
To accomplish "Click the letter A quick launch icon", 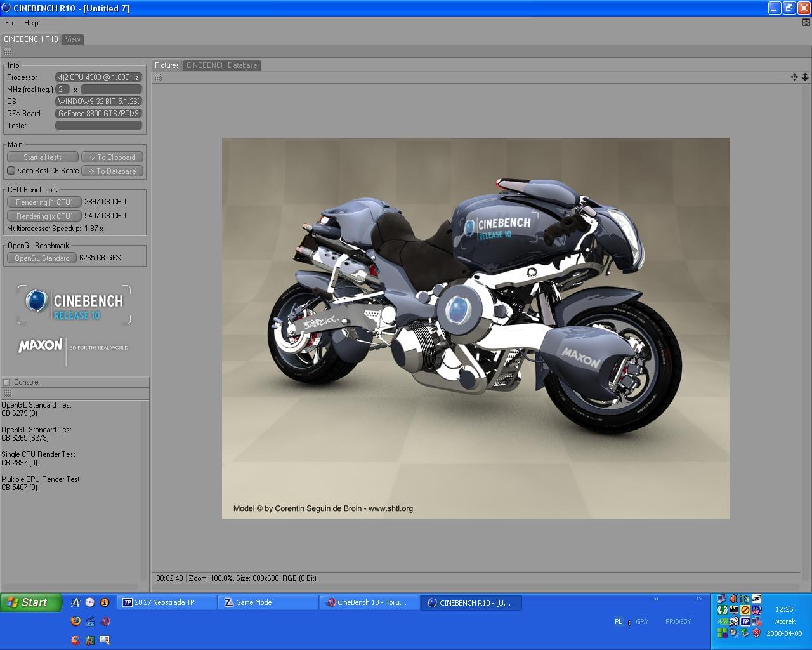I will 75,602.
